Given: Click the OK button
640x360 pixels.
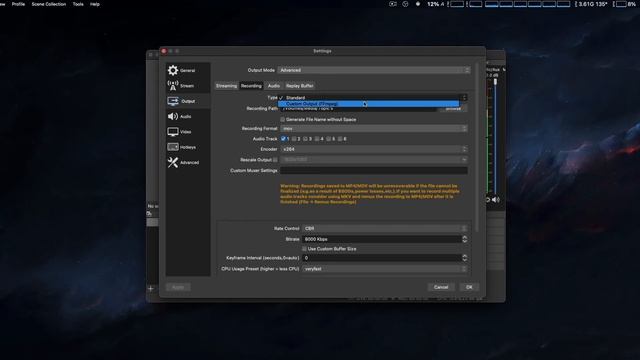Looking at the screenshot, I should [469, 287].
